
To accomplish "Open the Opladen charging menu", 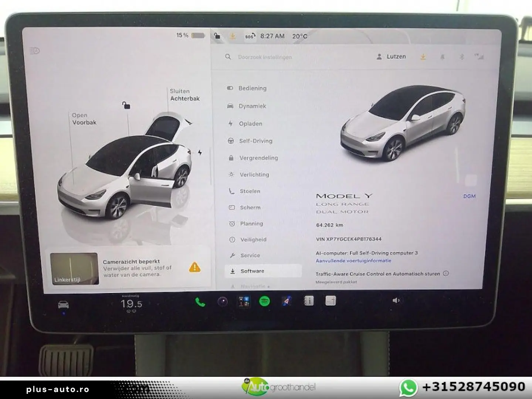I will point(251,124).
